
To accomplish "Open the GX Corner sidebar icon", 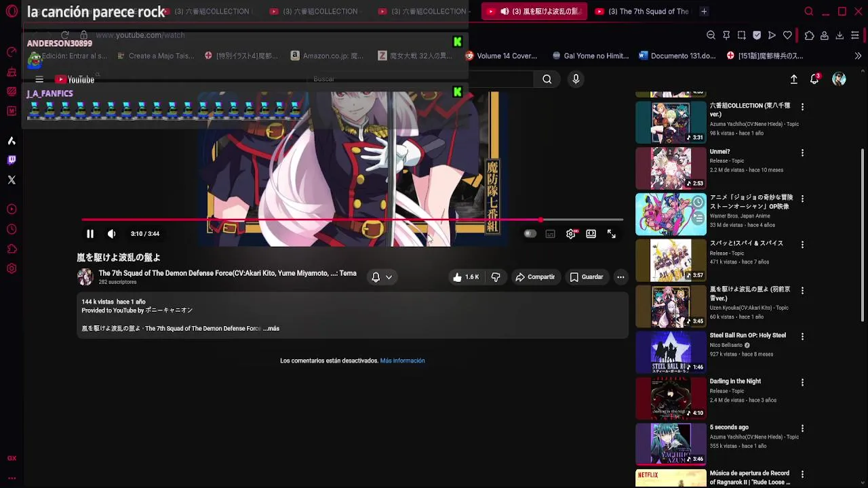I will point(12,459).
